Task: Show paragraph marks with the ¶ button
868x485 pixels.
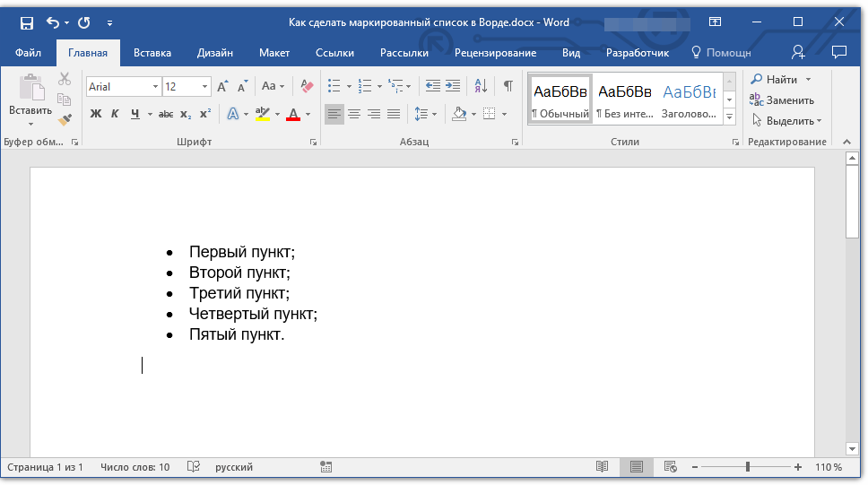Action: tap(508, 86)
